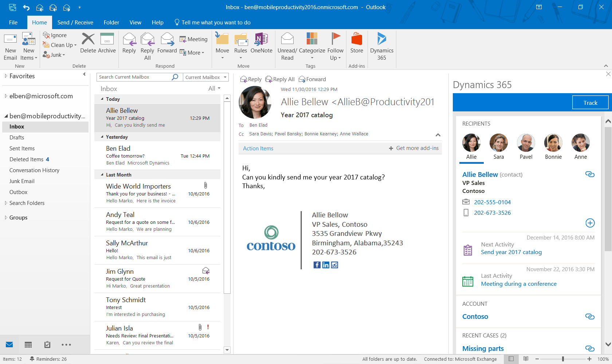Switch to the Folder tab
This screenshot has width=612, height=364.
pyautogui.click(x=111, y=23)
